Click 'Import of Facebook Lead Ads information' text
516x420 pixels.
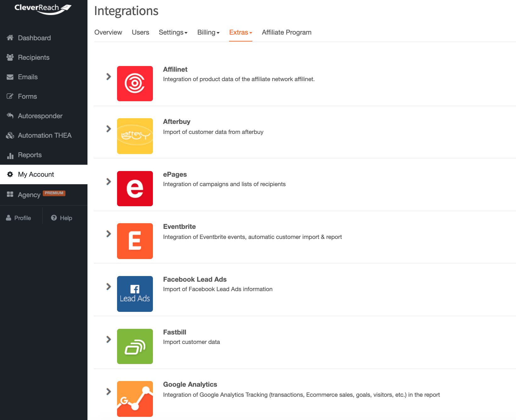[218, 289]
